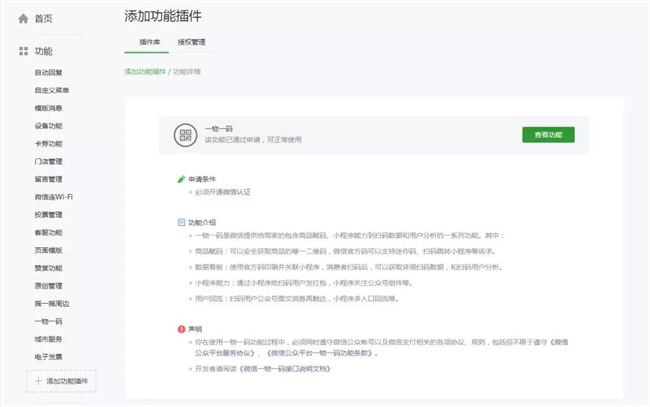The image size is (650, 407).
Task: Open the 《微信一物一码接口说明文档》 link
Action: pos(276,368)
